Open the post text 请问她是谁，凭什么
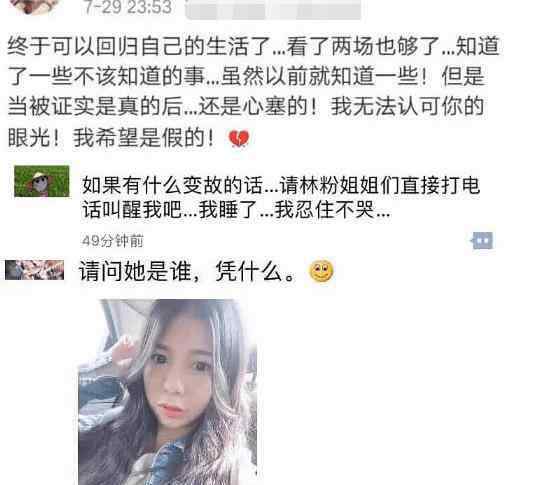 click(x=188, y=271)
